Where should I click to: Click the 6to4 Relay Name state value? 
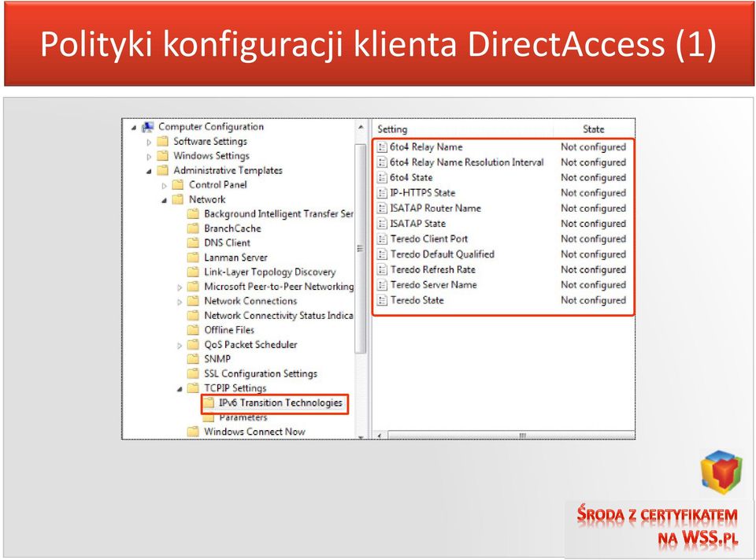click(594, 147)
